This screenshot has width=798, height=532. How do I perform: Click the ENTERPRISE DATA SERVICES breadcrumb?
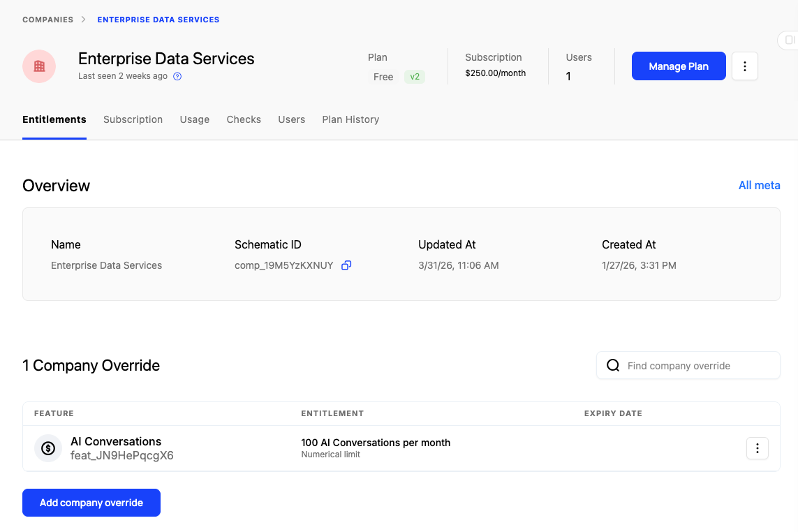[x=158, y=20]
